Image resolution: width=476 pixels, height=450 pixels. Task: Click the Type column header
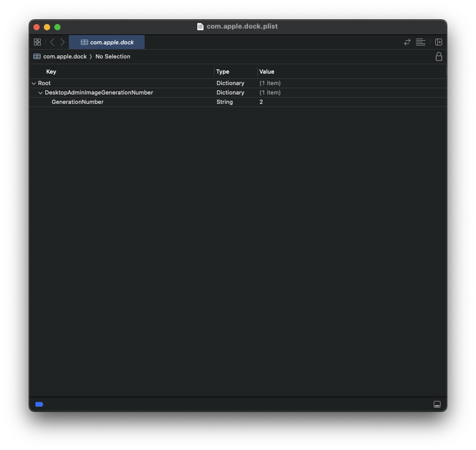point(223,72)
